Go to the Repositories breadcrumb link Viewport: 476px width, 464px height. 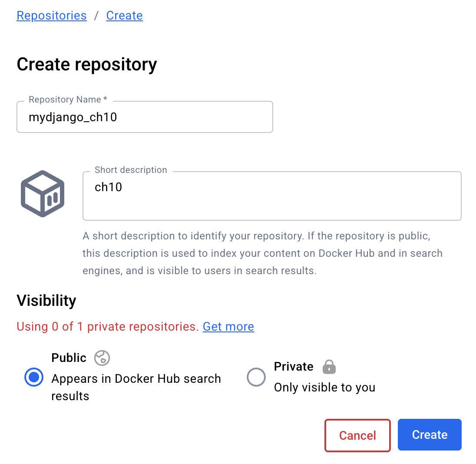[52, 16]
